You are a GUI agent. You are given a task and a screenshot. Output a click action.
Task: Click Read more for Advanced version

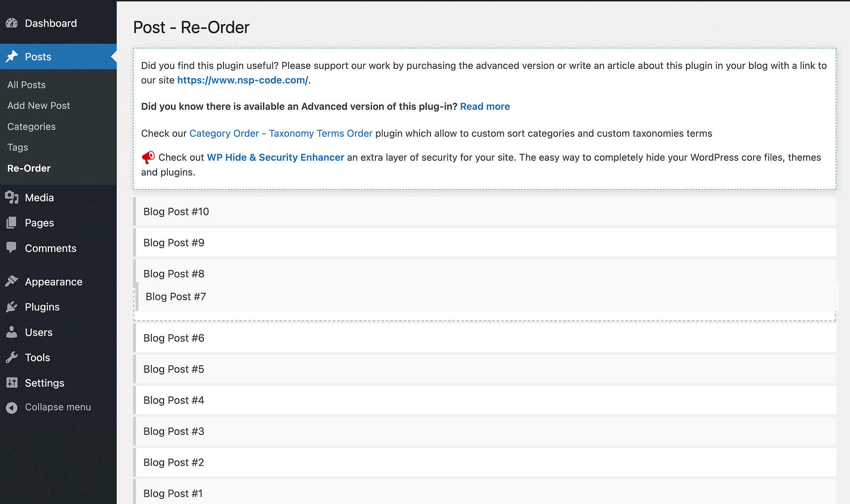click(x=484, y=107)
